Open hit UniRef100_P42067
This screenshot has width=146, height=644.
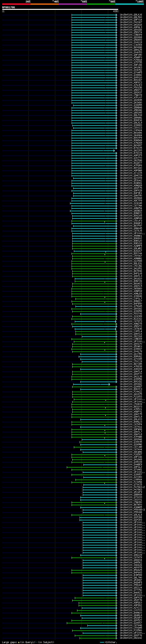pos(131,22)
